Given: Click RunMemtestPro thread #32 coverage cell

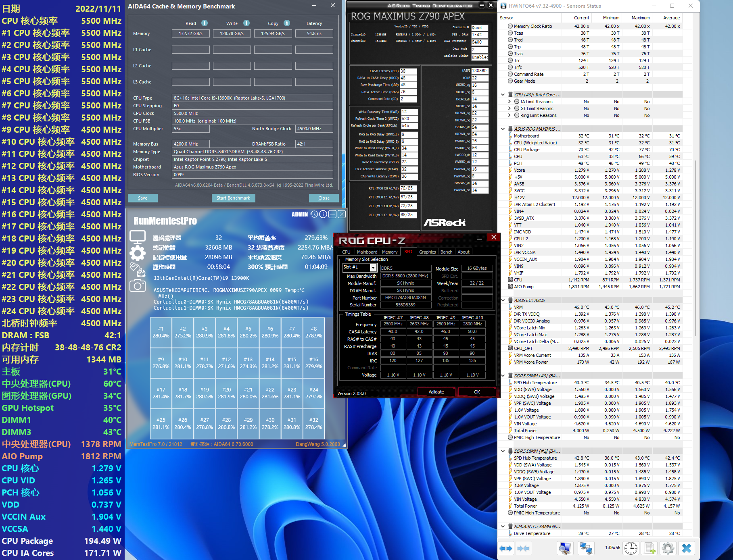Looking at the screenshot, I should (x=314, y=424).
